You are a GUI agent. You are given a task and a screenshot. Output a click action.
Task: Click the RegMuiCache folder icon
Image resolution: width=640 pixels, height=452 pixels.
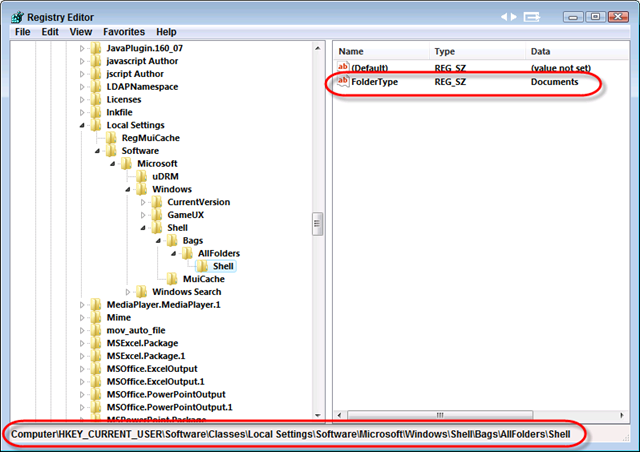pos(111,138)
